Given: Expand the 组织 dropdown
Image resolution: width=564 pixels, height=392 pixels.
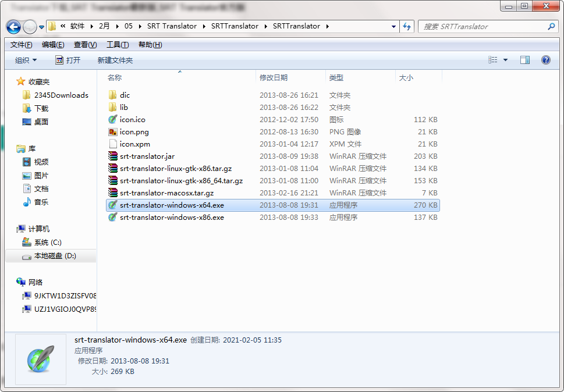Looking at the screenshot, I should (26, 60).
